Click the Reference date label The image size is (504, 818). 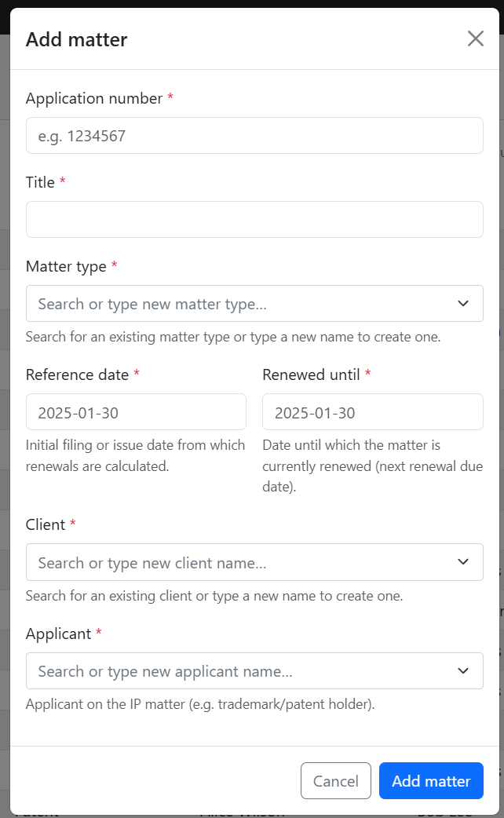point(77,375)
